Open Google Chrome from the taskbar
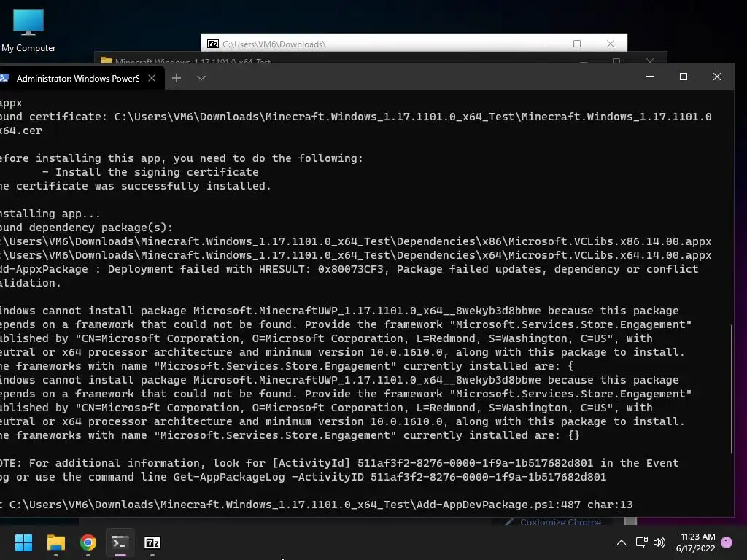The image size is (747, 560). click(88, 542)
